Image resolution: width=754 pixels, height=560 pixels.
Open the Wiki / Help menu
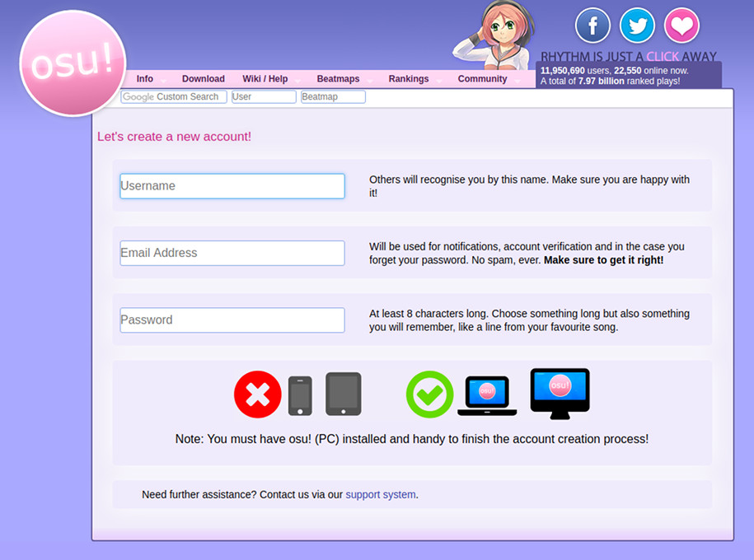coord(265,79)
